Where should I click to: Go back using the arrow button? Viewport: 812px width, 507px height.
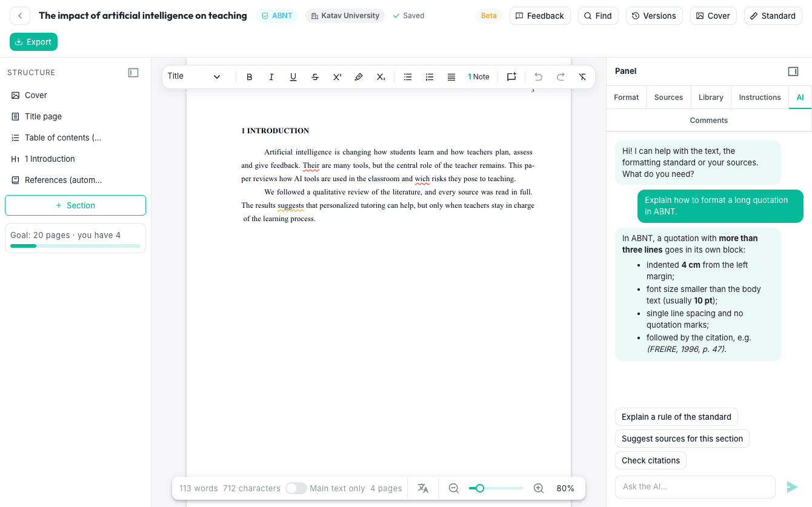click(x=20, y=16)
